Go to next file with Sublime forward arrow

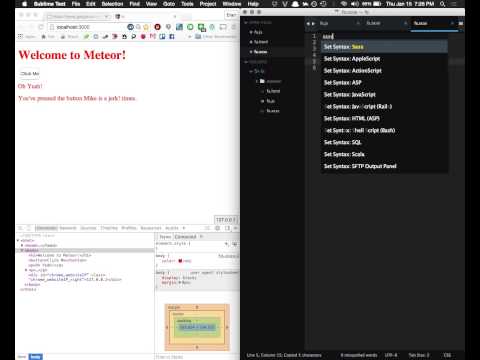pyautogui.click(x=313, y=23)
